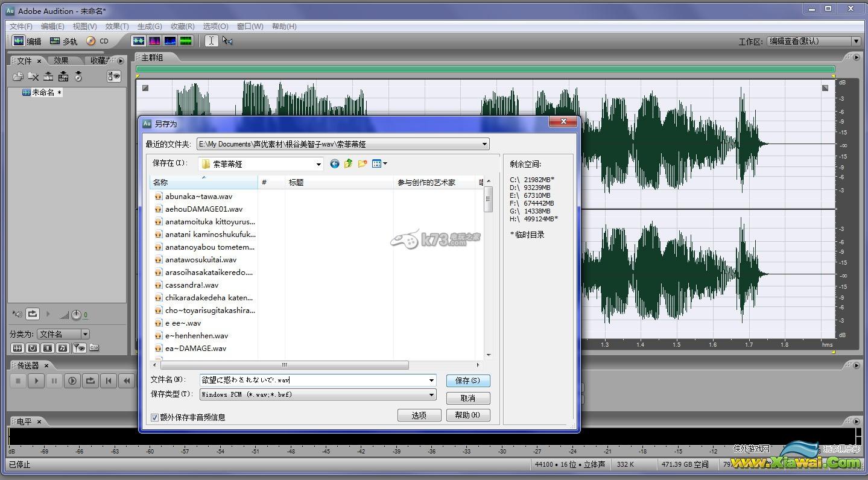The height and width of the screenshot is (480, 868).
Task: Expand the 文件名 filename dropdown arrow
Action: tap(431, 381)
